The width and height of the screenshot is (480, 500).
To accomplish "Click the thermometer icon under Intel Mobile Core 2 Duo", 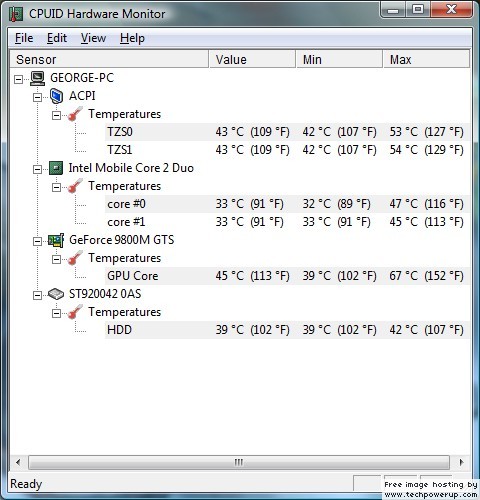I will pos(75,186).
